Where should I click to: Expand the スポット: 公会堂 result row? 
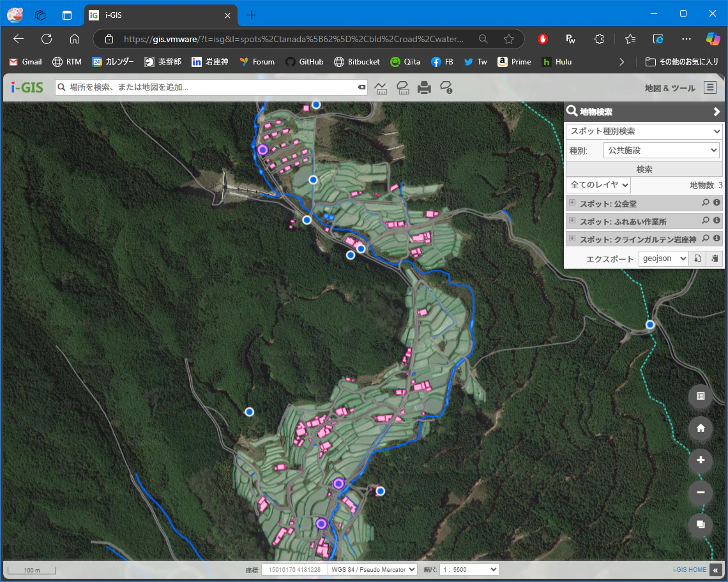click(572, 202)
